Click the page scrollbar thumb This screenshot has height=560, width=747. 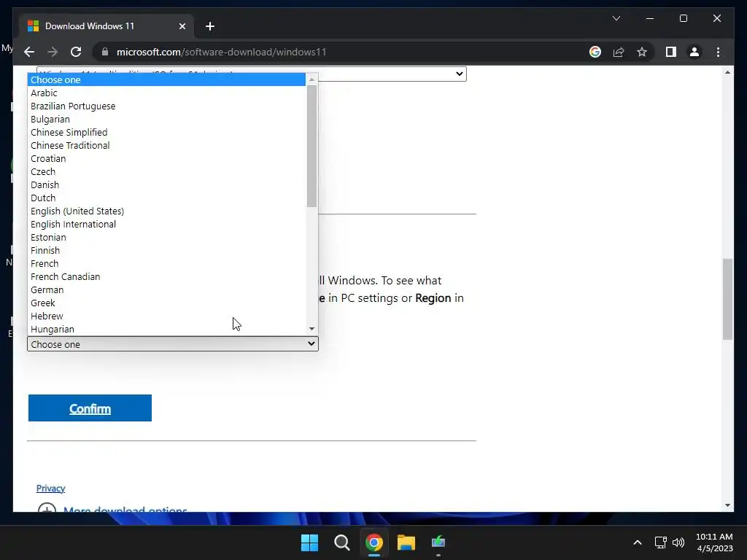click(x=727, y=299)
